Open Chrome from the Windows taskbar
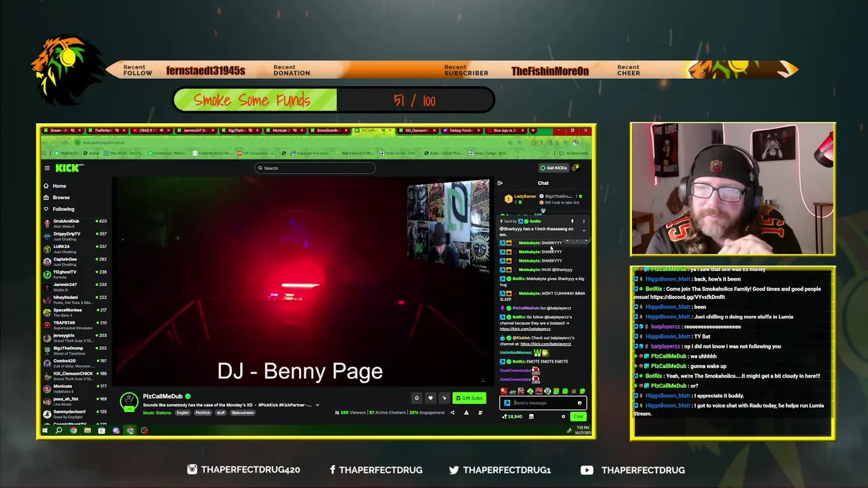 point(73,430)
